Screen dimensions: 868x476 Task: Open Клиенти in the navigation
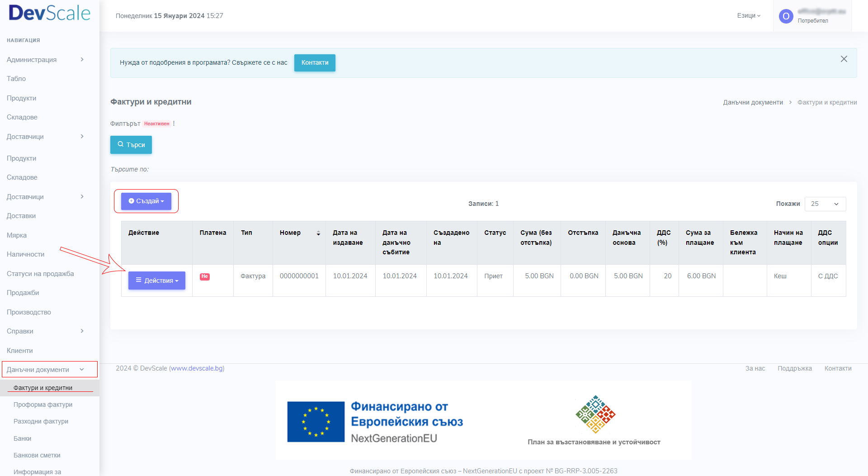click(20, 351)
